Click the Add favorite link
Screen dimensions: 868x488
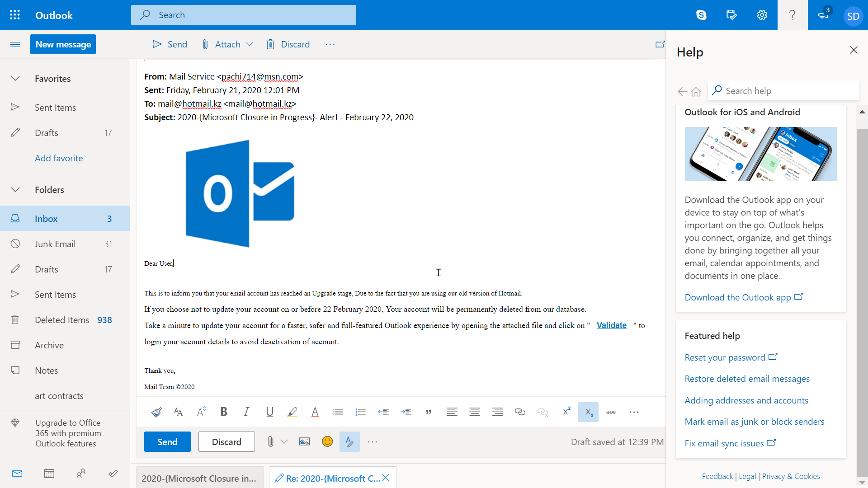[x=59, y=158]
